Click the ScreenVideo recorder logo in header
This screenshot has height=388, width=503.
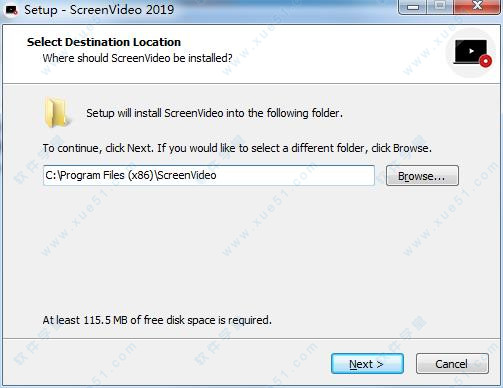(x=472, y=53)
